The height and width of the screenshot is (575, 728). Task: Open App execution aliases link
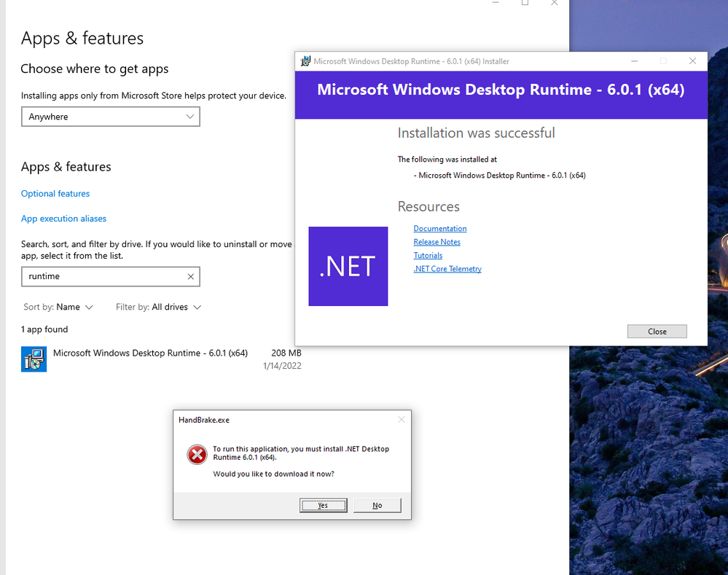pyautogui.click(x=63, y=219)
